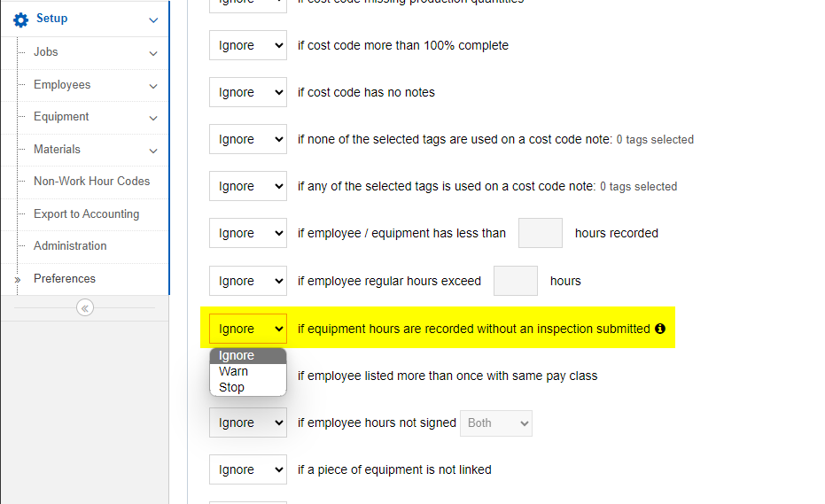Open Non-Work Hour Codes page
This screenshot has height=504, width=825.
point(91,182)
